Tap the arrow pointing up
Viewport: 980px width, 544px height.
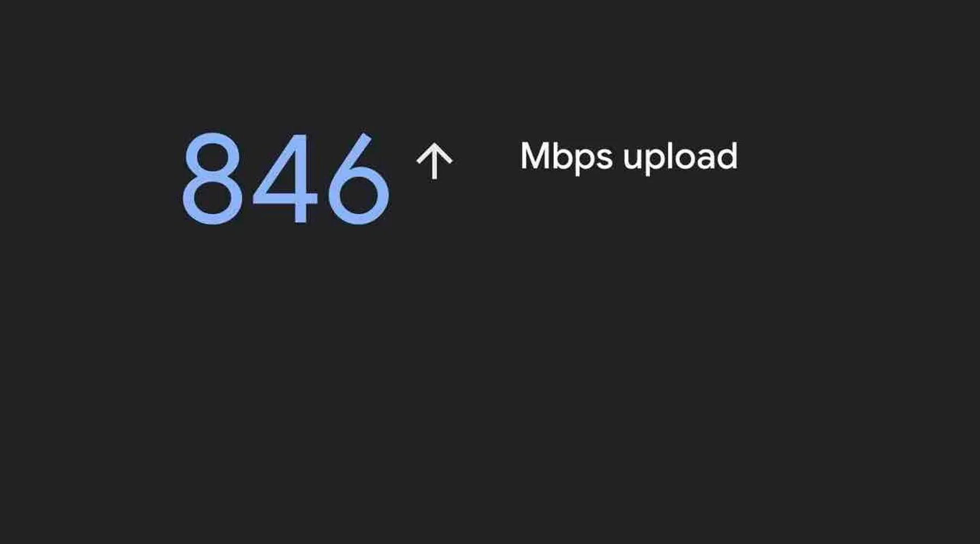tap(434, 162)
